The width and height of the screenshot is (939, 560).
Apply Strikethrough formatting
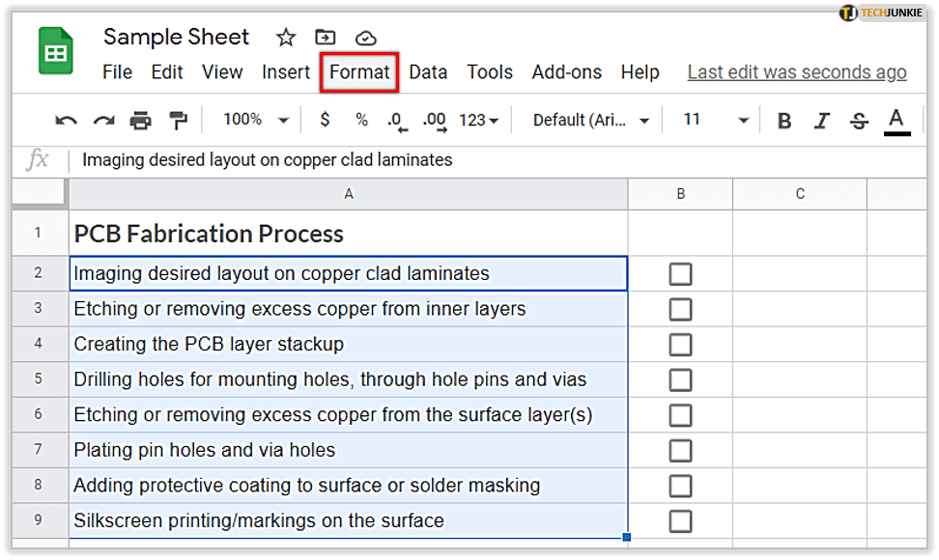[x=859, y=121]
